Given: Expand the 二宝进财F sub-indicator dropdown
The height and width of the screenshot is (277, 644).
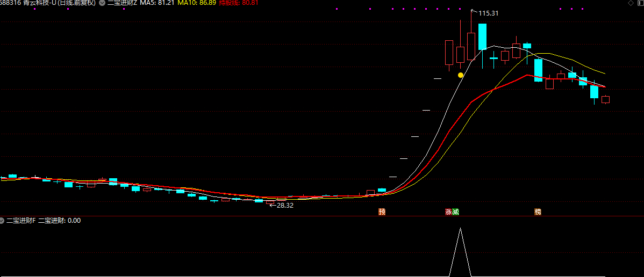Looking at the screenshot, I should pyautogui.click(x=2, y=220).
